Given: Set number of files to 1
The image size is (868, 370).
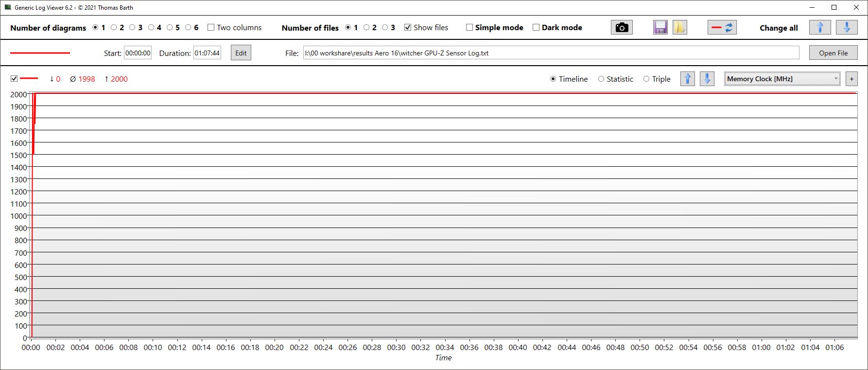Looking at the screenshot, I should point(348,28).
